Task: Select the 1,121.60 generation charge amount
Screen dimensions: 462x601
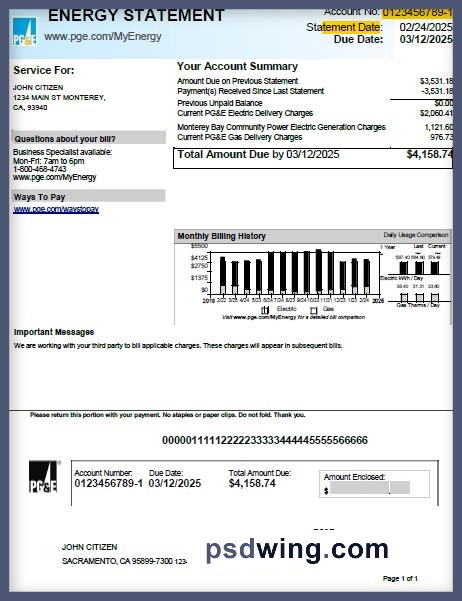Action: pyautogui.click(x=439, y=127)
